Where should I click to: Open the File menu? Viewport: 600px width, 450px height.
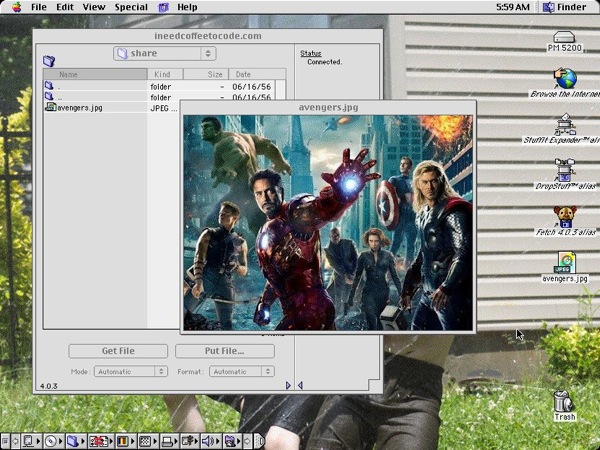tap(39, 7)
